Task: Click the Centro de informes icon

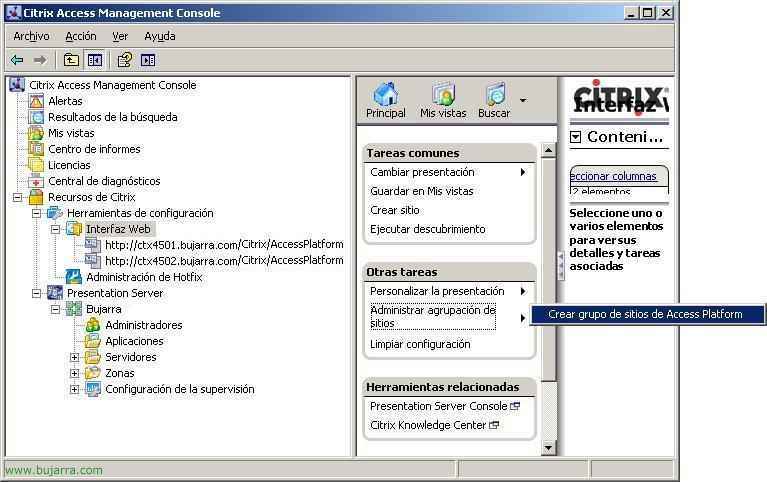Action: (x=36, y=149)
